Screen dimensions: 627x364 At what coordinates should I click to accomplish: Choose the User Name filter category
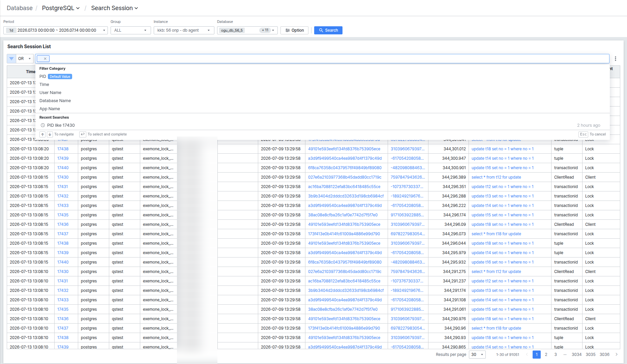click(x=50, y=93)
